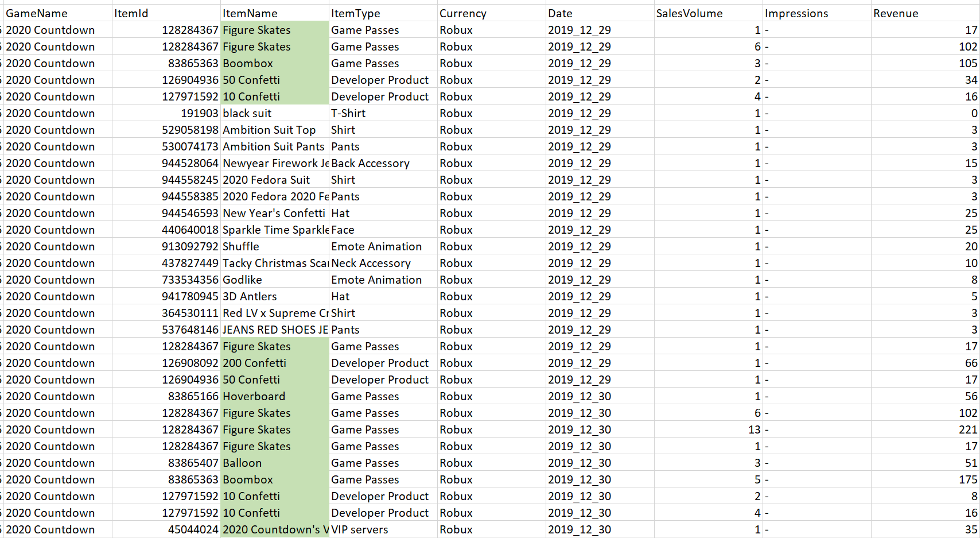Select the Revenue header cell

(925, 13)
